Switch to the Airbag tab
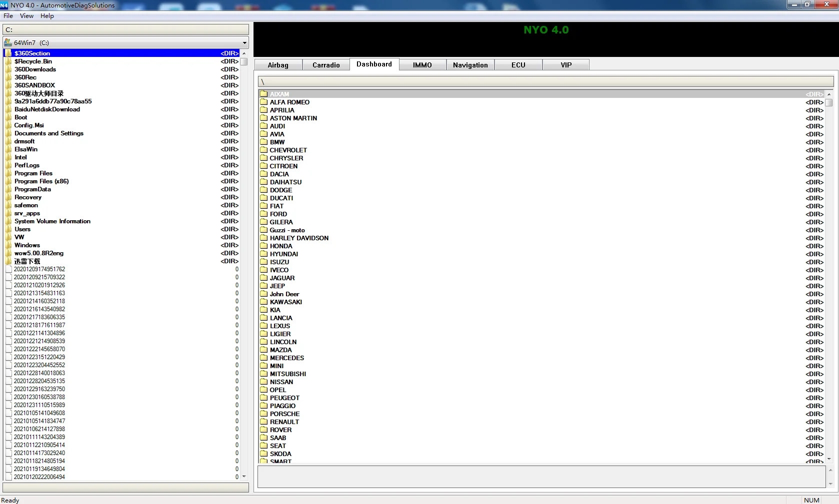839x504 pixels. click(x=278, y=65)
